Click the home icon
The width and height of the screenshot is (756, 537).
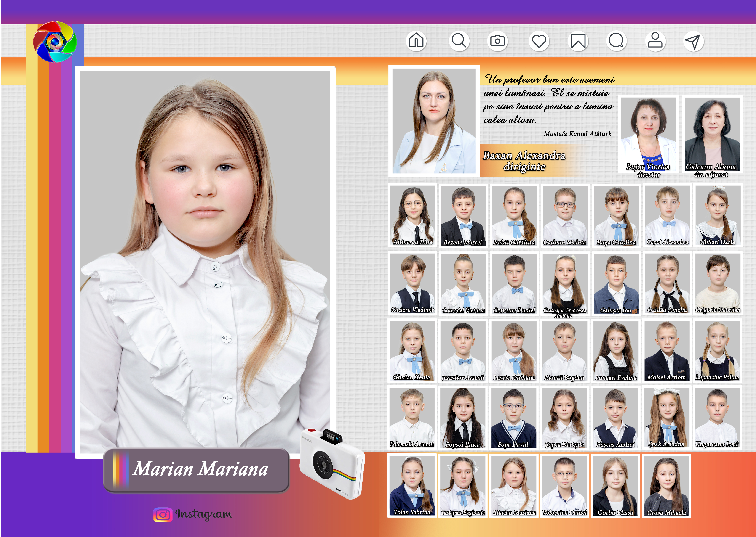[416, 41]
